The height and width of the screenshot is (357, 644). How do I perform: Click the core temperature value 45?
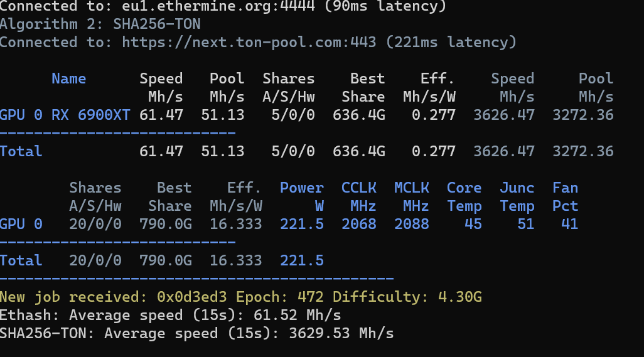473,224
